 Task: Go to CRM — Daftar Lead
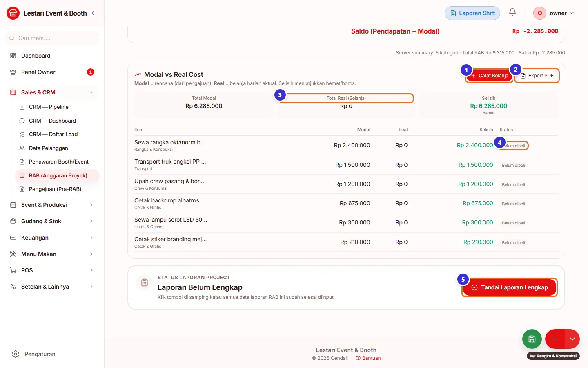pyautogui.click(x=57, y=135)
